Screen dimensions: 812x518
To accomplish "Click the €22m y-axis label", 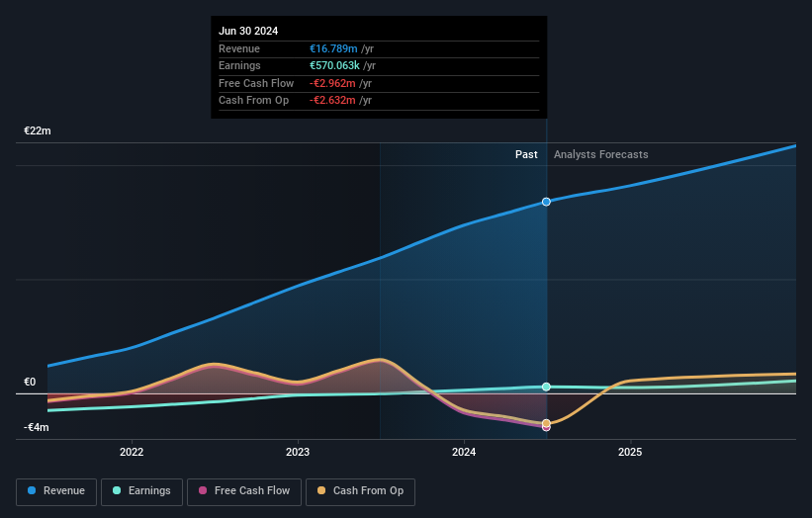I will click(38, 130).
